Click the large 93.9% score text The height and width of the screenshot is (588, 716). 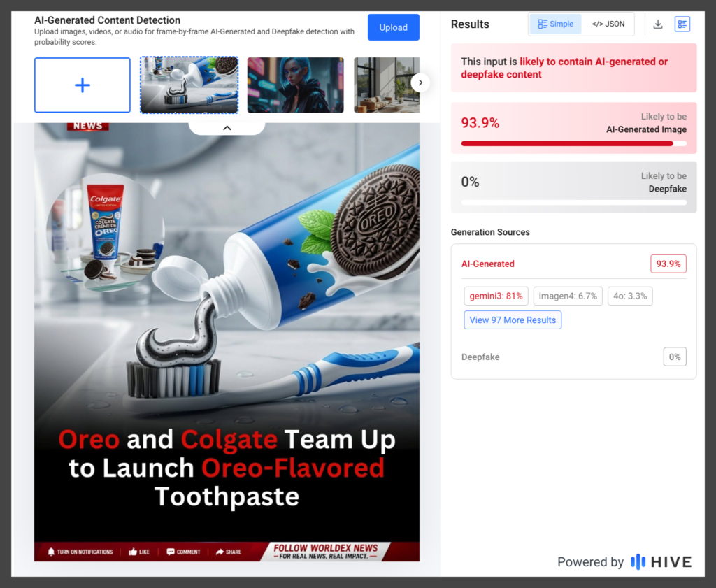[x=480, y=123]
